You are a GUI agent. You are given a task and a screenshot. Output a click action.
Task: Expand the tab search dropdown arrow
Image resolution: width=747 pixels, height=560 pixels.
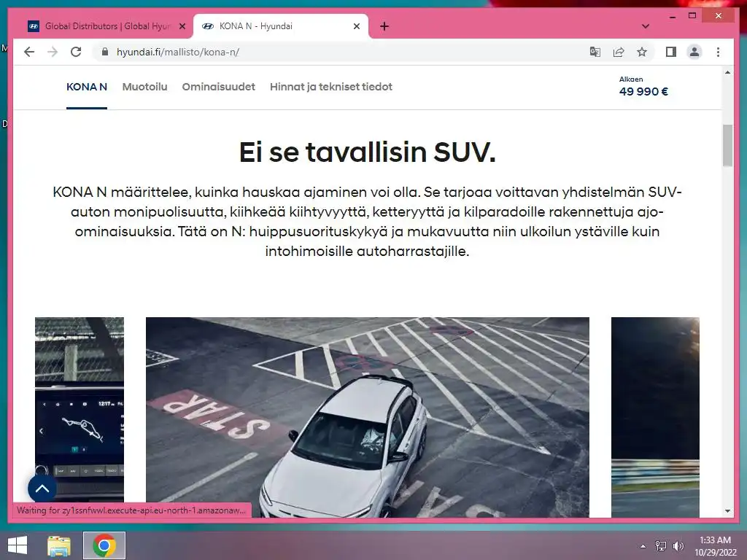[645, 26]
